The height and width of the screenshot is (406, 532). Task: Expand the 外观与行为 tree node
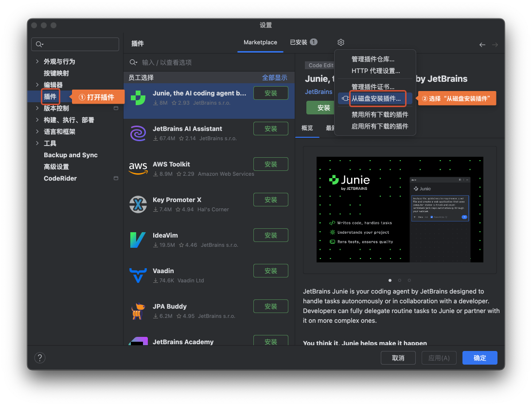click(x=37, y=61)
